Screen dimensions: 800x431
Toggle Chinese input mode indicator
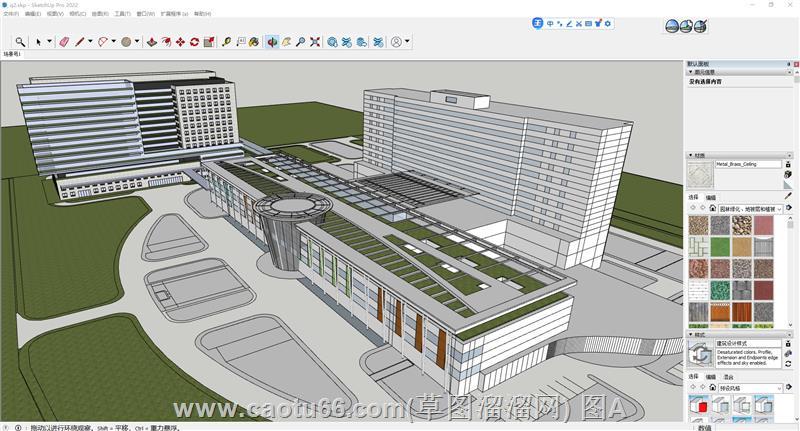click(x=550, y=23)
